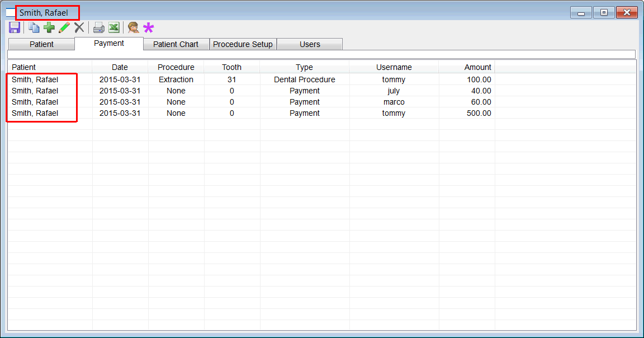This screenshot has width=644, height=338.
Task: Switch to the Patient tab
Action: click(41, 44)
